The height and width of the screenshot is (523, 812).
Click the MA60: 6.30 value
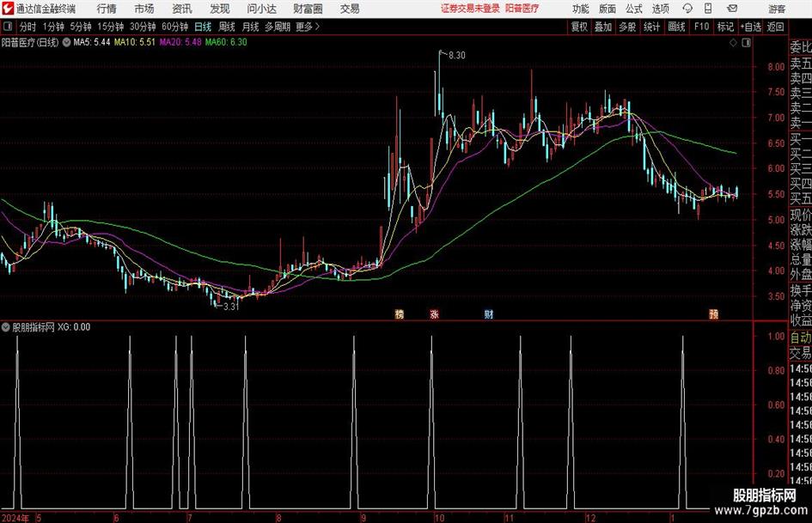pos(226,42)
